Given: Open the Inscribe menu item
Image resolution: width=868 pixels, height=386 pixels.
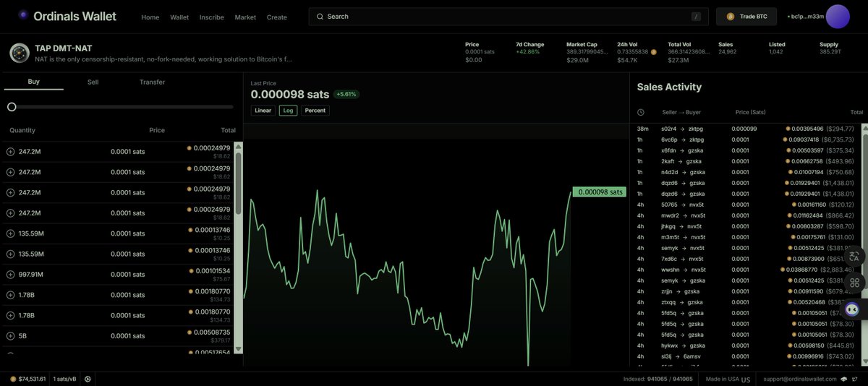Looking at the screenshot, I should (212, 17).
